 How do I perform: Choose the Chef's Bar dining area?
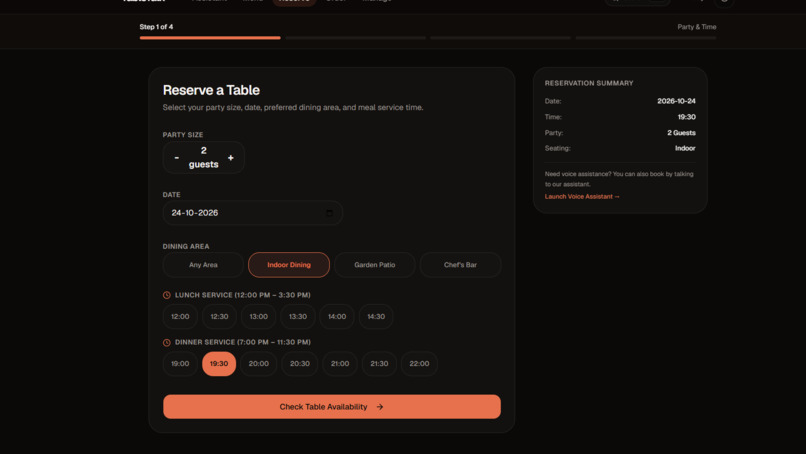click(x=461, y=265)
